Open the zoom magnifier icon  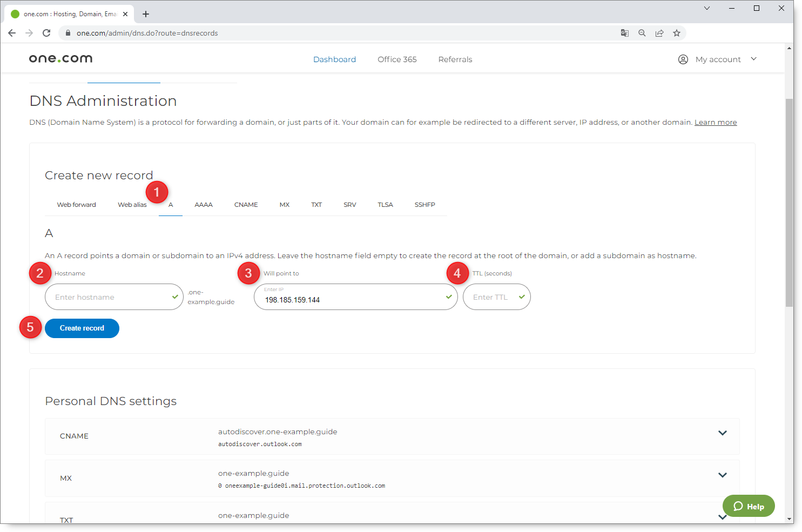642,33
